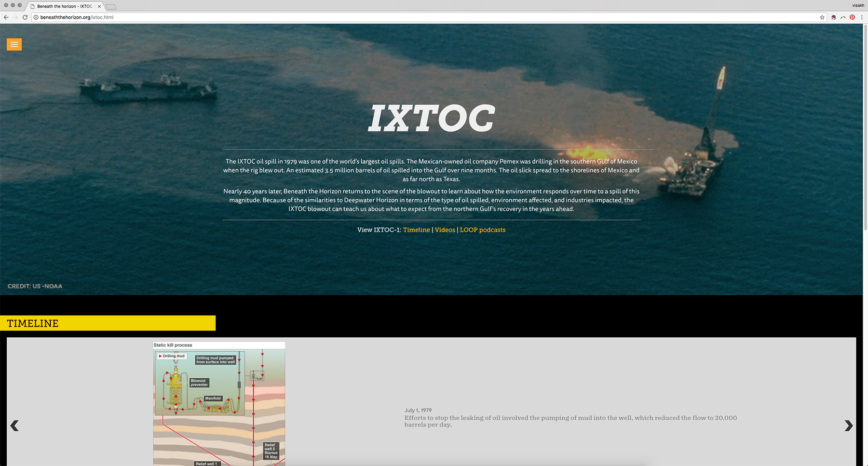Viewport: 868px width, 466px height.
Task: Go to the LOOP podcasts link
Action: point(482,230)
